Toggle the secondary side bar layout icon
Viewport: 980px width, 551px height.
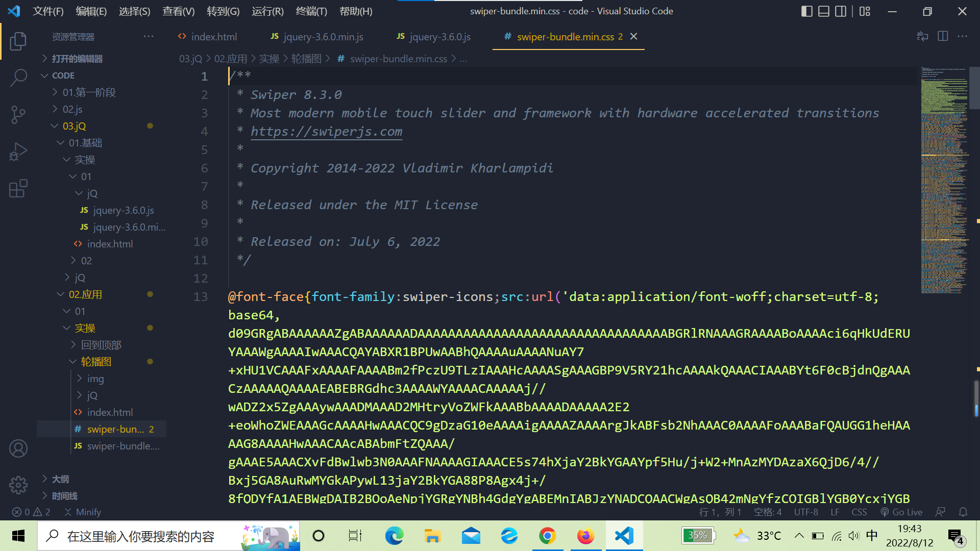(x=841, y=11)
